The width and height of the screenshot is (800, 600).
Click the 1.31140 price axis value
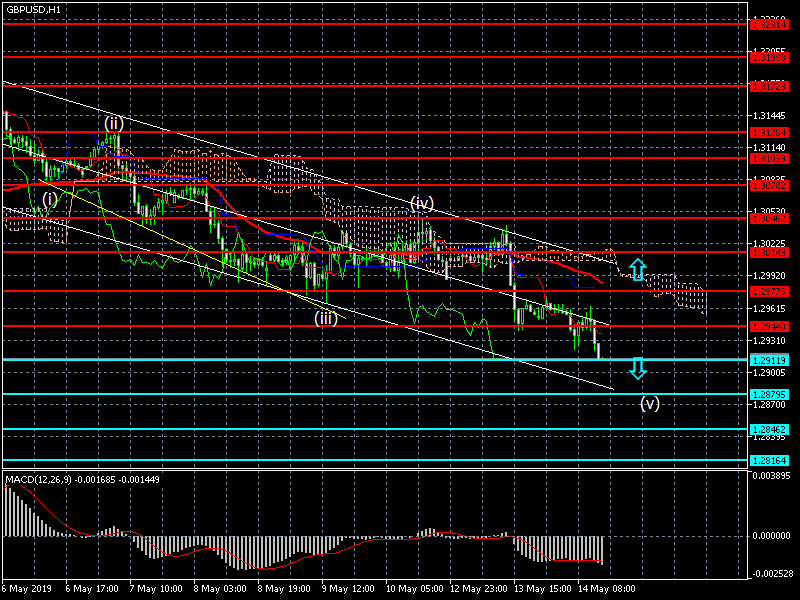[769, 147]
